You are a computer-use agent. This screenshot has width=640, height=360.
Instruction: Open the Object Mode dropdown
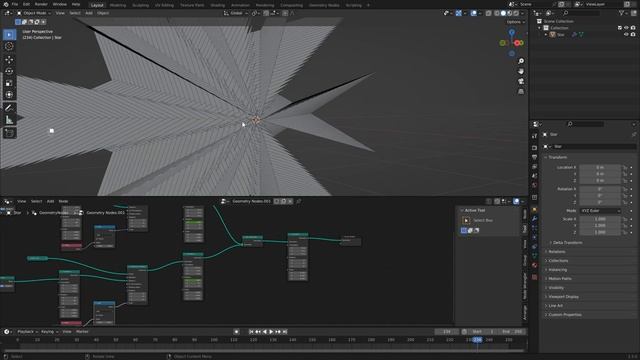(33, 13)
